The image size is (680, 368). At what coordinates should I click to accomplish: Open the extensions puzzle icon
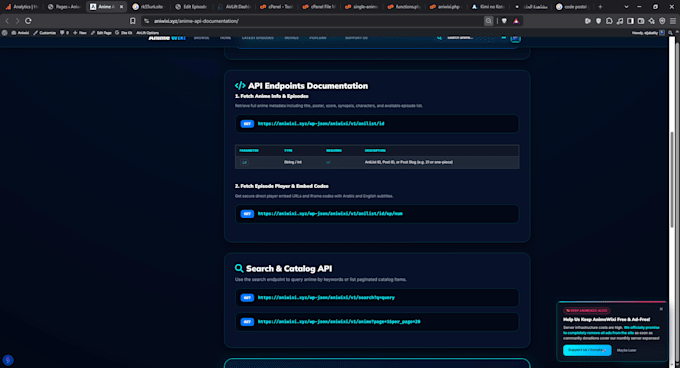[609, 21]
